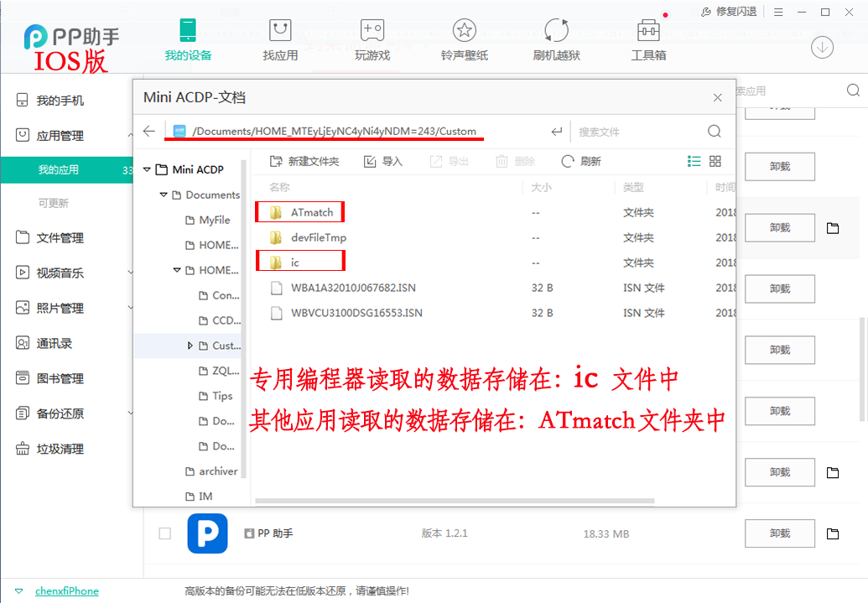868x603 pixels.
Task: Sort by 名称 column header
Action: pyautogui.click(x=279, y=187)
